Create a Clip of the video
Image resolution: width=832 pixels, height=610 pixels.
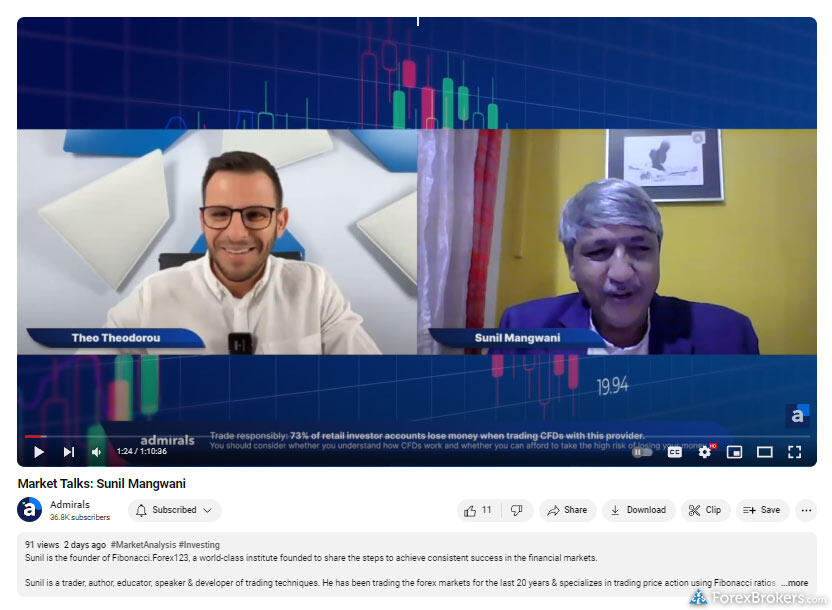705,510
